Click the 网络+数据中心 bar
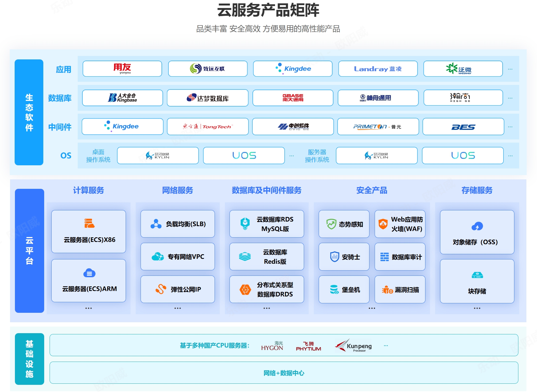Screen dimensions: 537x392 [284, 373]
